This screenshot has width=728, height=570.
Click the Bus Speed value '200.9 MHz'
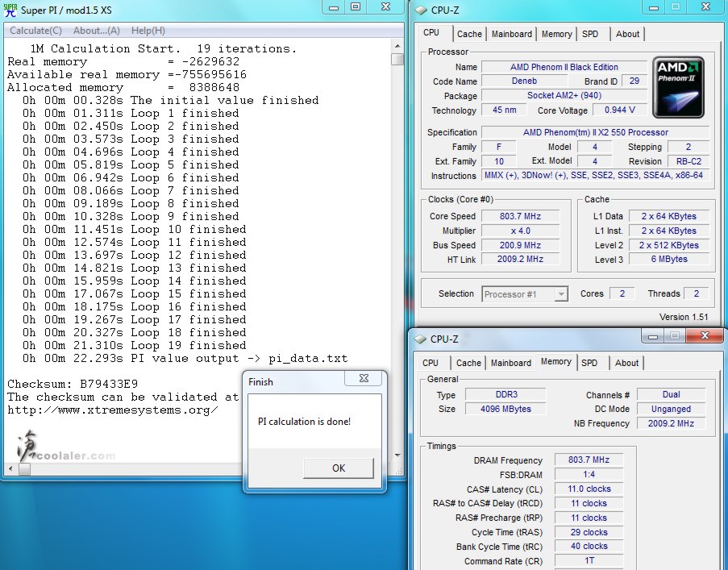[x=521, y=245]
